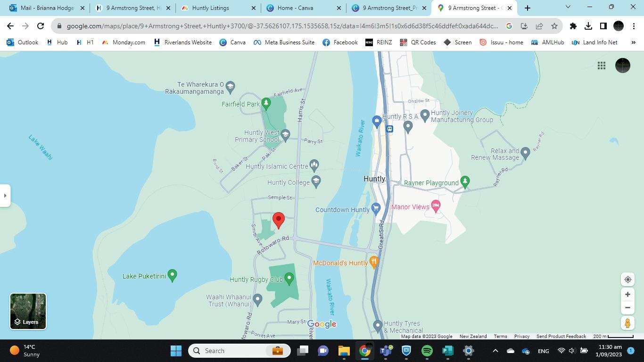Share this page from the address bar
Viewport: 644px width, 362px height.
(x=539, y=26)
